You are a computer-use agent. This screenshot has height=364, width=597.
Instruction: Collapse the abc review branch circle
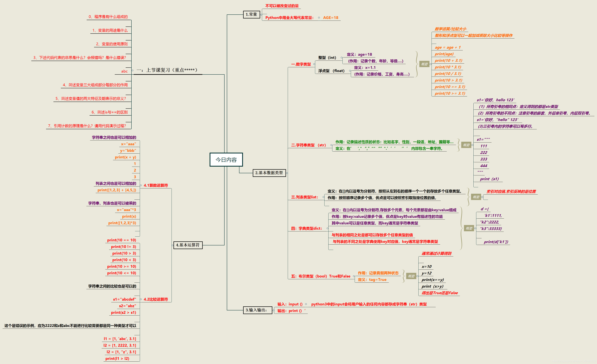pyautogui.click(x=132, y=70)
